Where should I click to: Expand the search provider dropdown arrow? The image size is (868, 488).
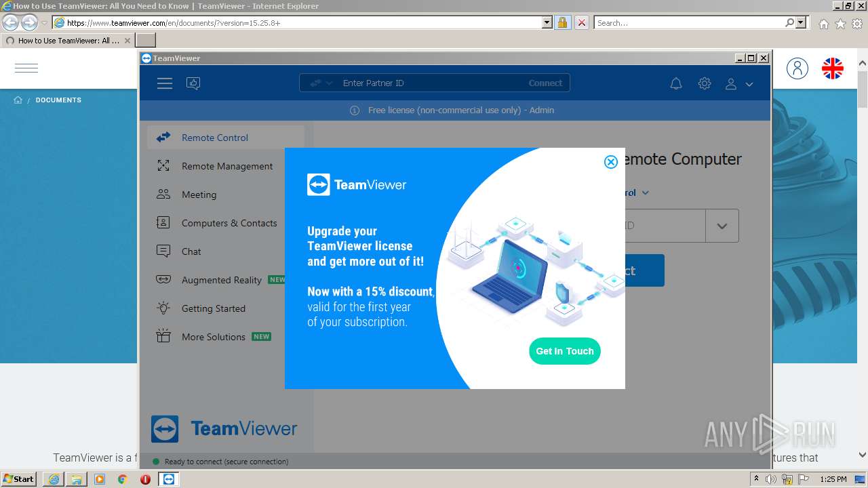click(x=802, y=22)
